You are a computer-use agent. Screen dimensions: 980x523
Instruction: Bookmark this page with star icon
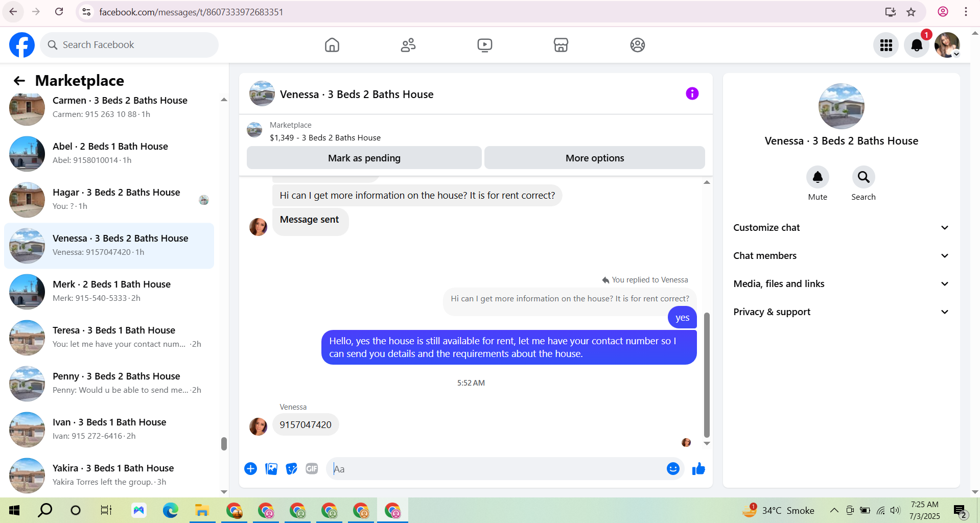[911, 12]
